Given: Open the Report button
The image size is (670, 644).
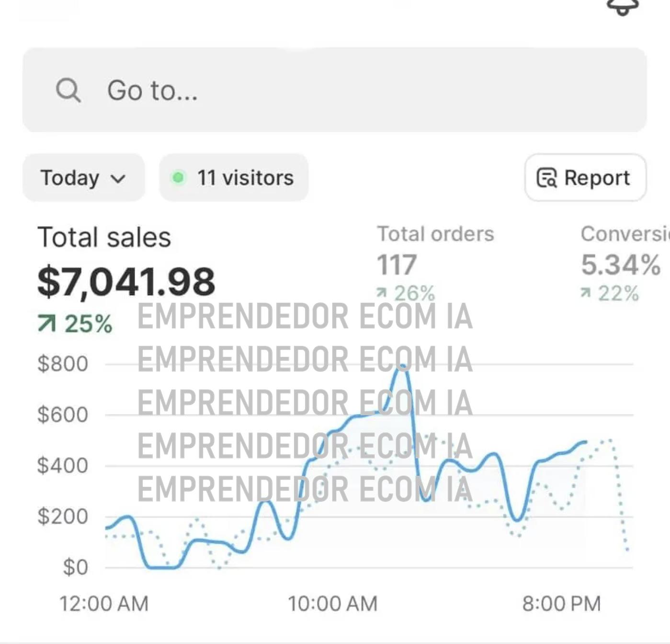Looking at the screenshot, I should pyautogui.click(x=585, y=178).
